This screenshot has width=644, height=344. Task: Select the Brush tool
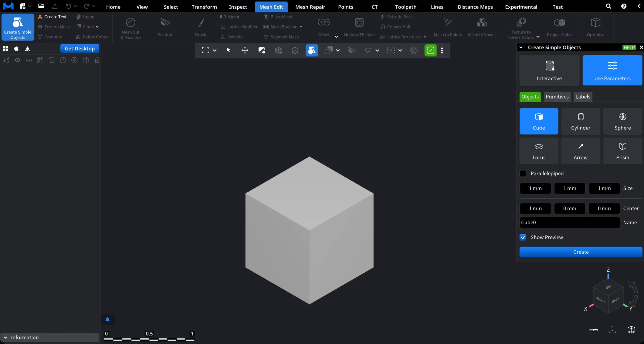click(200, 28)
